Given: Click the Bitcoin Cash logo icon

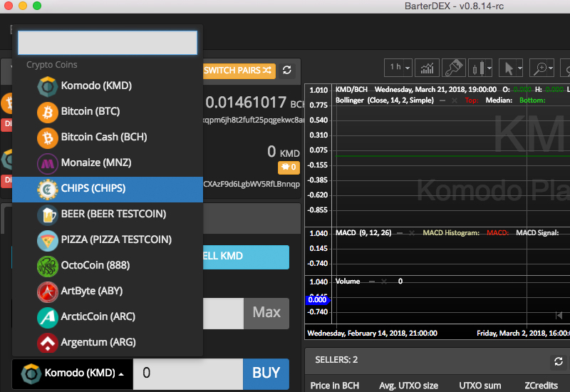Looking at the screenshot, I should (x=47, y=138).
